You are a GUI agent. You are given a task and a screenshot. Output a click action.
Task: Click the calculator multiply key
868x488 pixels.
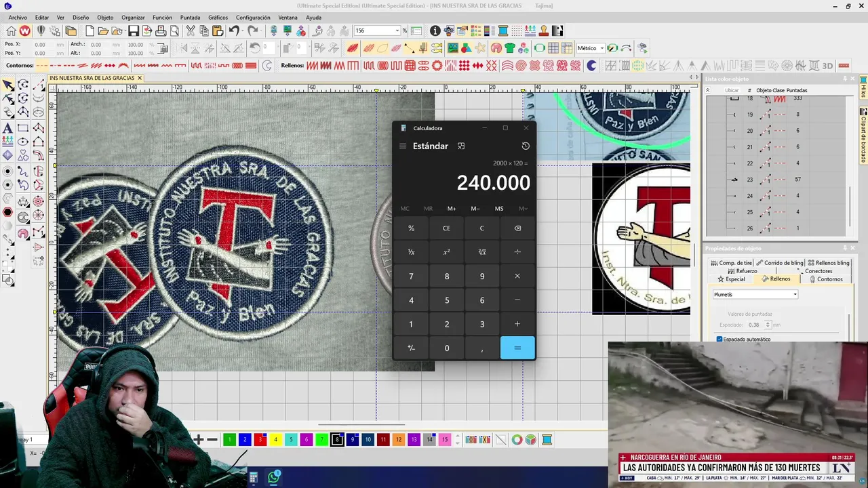click(x=517, y=276)
